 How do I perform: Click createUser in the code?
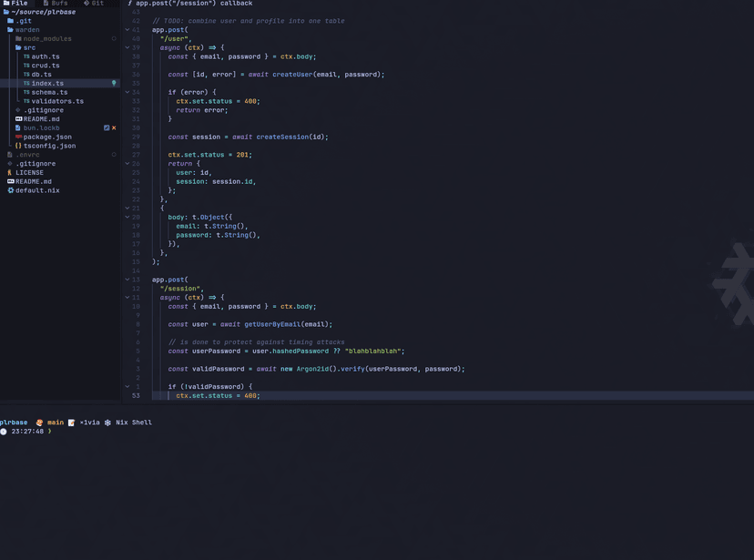pos(292,75)
